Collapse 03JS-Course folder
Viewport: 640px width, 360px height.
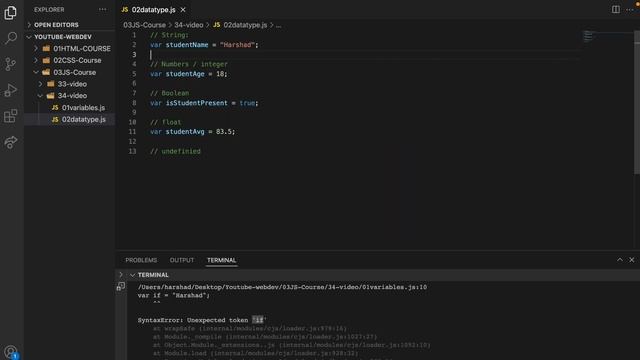(x=36, y=72)
